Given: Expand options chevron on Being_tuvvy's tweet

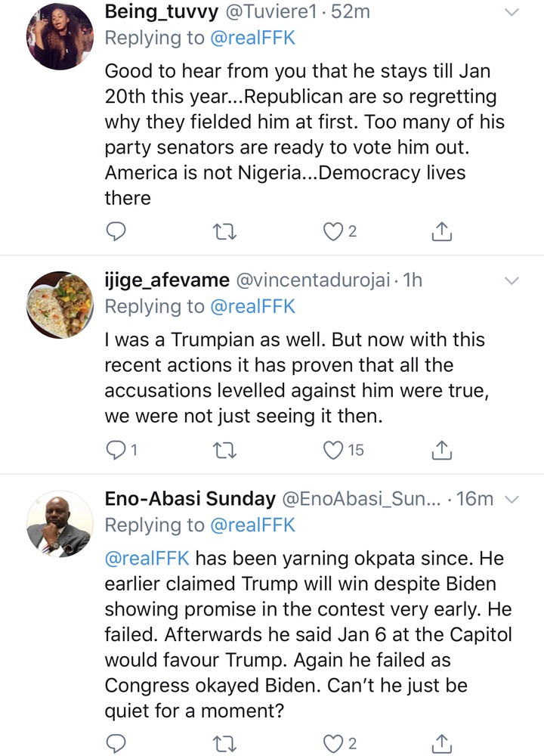Looking at the screenshot, I should [x=512, y=13].
